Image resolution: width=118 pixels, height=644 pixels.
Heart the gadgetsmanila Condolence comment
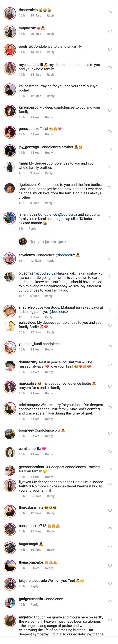coord(110,602)
